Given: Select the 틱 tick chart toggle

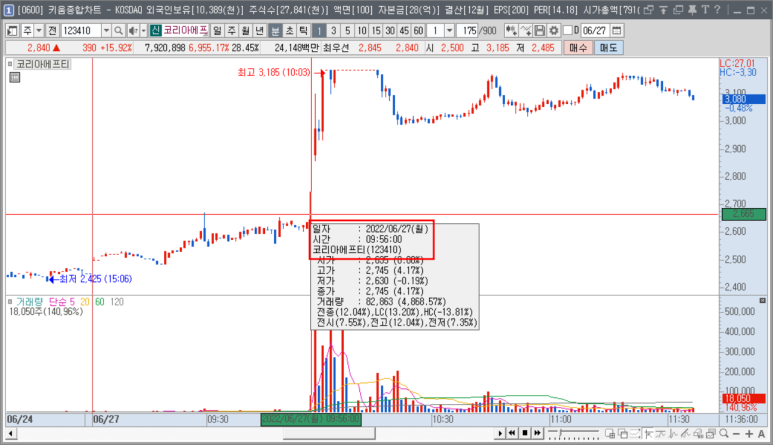Looking at the screenshot, I should coord(304,31).
